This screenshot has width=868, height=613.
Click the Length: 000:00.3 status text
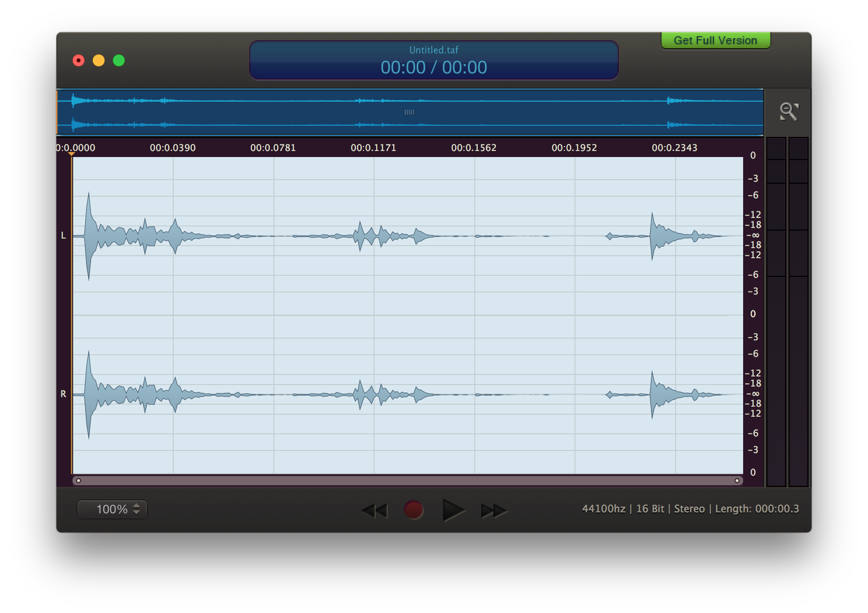point(757,509)
